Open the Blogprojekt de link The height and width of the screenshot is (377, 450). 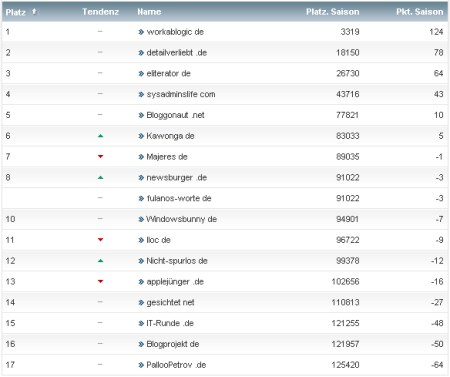(173, 344)
